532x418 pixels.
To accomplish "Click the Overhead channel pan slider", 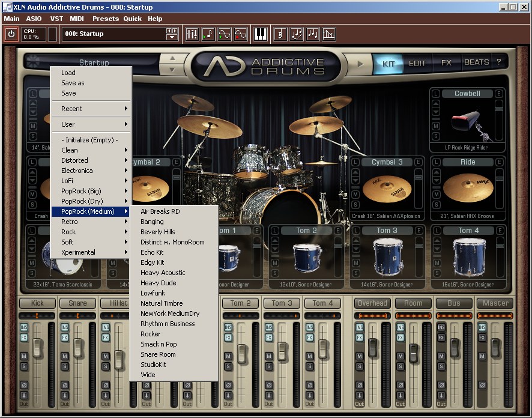I will pyautogui.click(x=372, y=316).
